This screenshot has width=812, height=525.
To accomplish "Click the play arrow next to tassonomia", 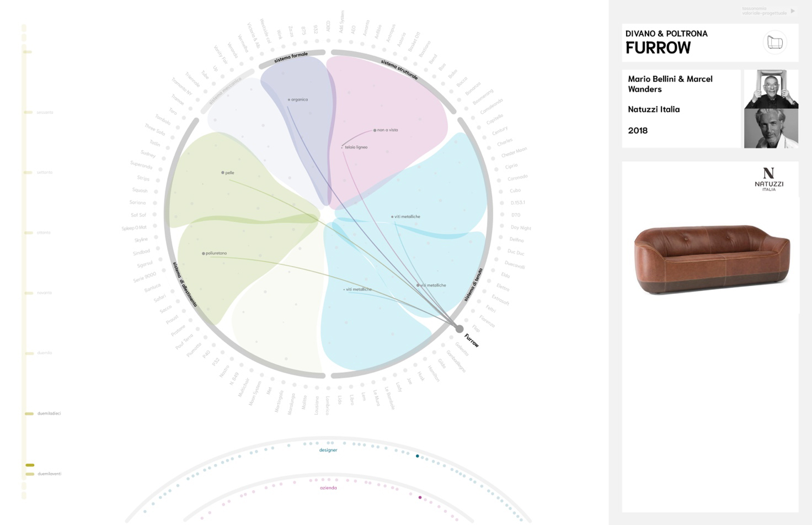I will pos(793,11).
